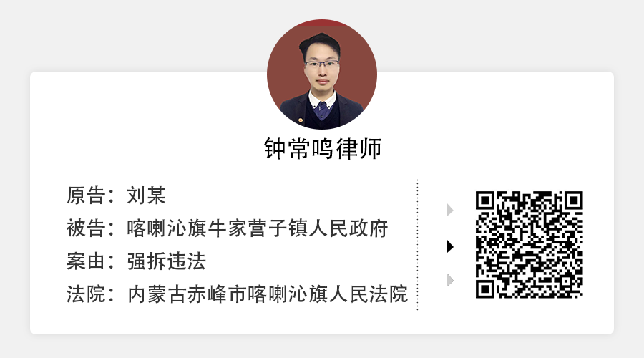Click the lawyer's circular profile photo

322,74
